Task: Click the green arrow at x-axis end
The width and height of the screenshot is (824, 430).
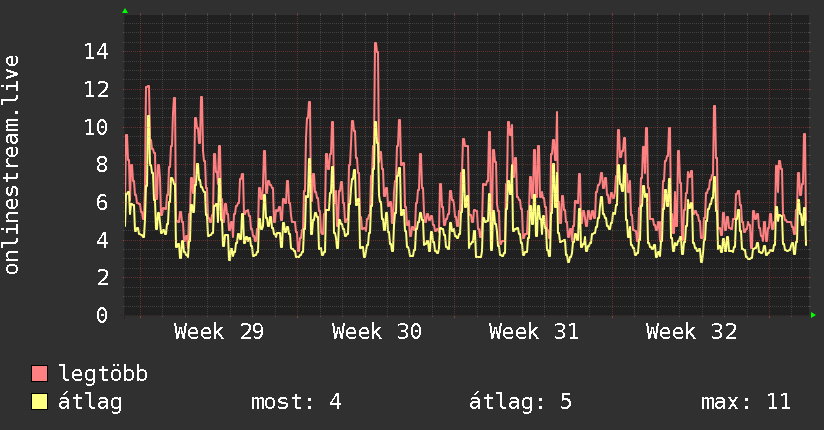Action: coord(813,315)
